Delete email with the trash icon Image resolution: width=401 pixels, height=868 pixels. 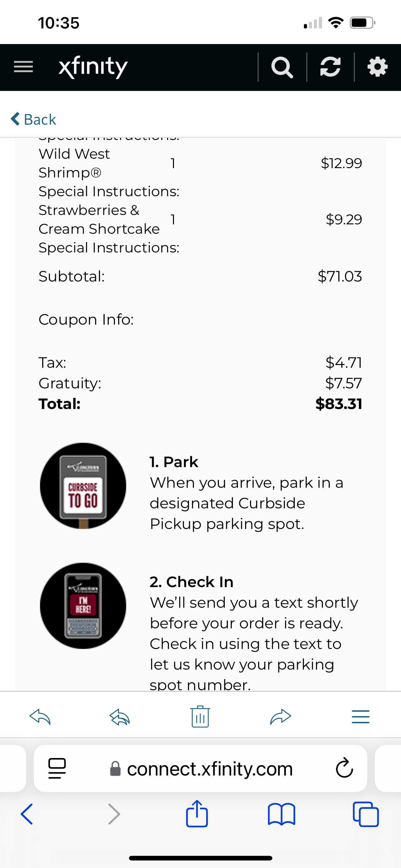pos(200,716)
